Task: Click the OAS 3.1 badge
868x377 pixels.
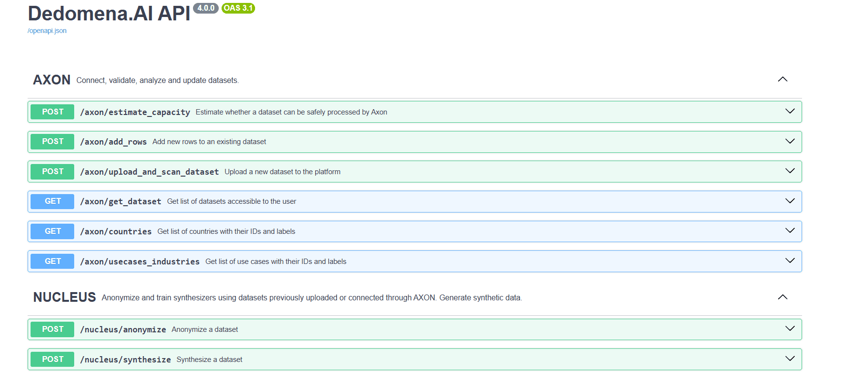Action: [x=238, y=8]
